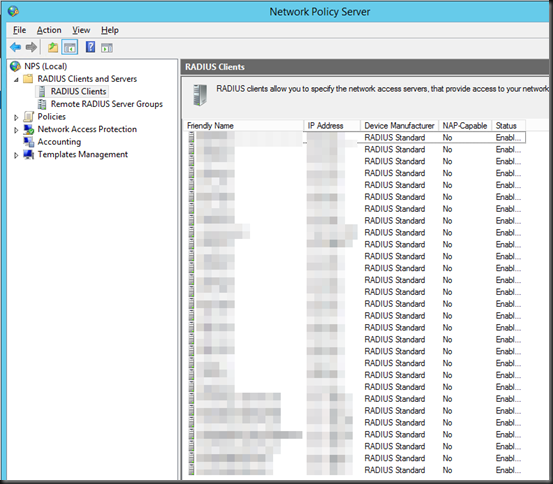Open the File menu
This screenshot has height=484, width=553.
coord(19,30)
